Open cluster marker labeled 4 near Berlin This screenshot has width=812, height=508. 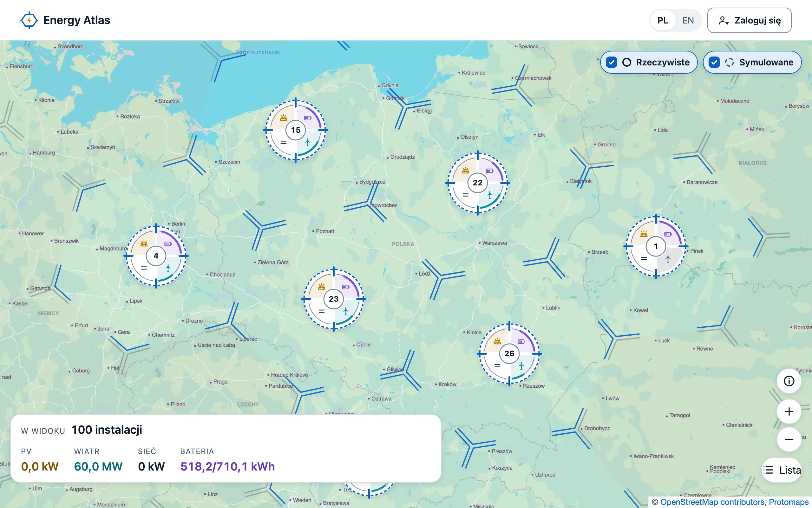coord(156,256)
